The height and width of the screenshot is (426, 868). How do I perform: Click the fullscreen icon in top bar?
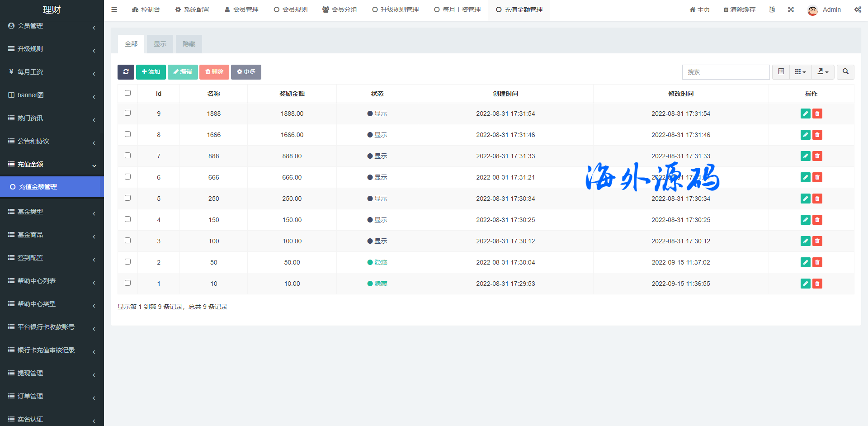click(791, 9)
